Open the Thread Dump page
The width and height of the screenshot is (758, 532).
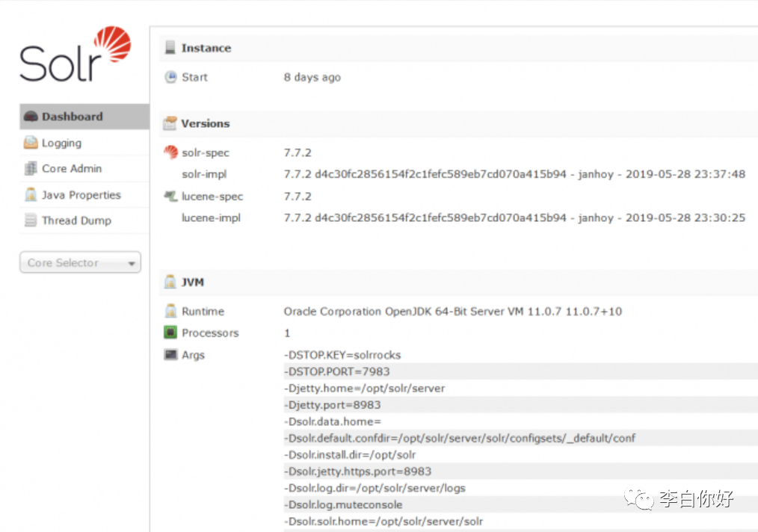click(84, 221)
